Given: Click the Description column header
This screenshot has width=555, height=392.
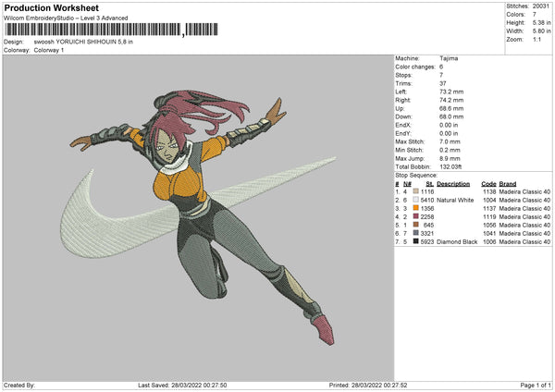Looking at the screenshot, I should [451, 183].
